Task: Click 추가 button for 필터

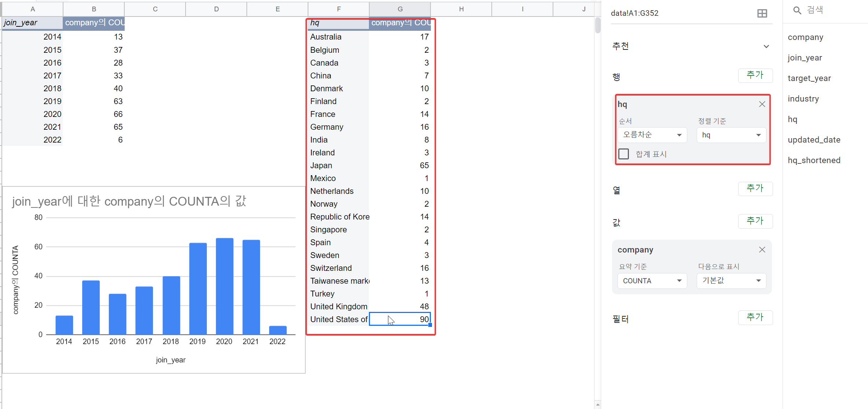Action: [x=755, y=317]
